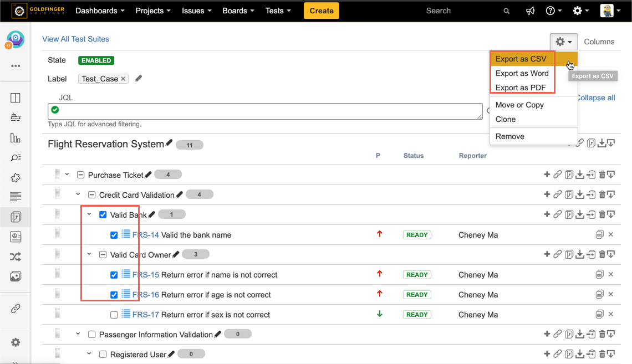632x364 pixels.
Task: Collapse the Valid Card Owner folder
Action: (x=89, y=254)
